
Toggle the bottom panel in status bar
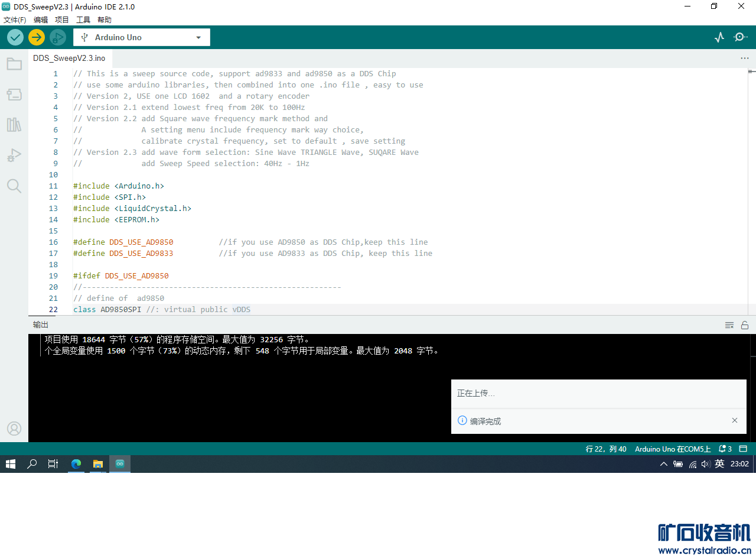[x=744, y=449]
